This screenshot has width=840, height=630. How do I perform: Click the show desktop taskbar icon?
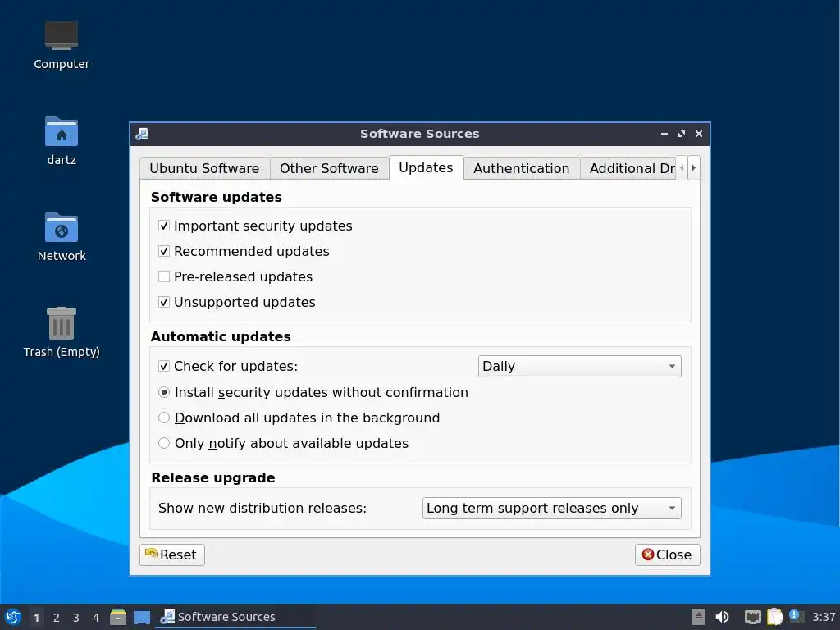click(142, 617)
